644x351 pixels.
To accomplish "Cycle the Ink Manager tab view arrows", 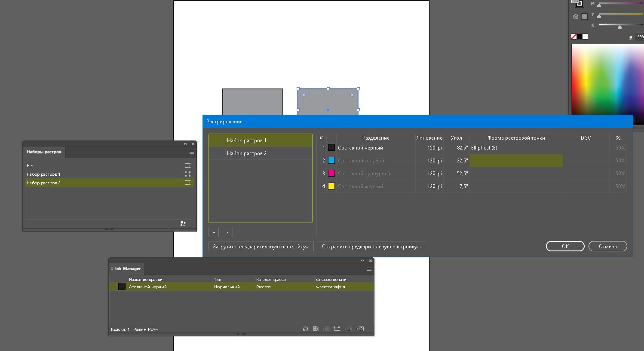I will click(112, 269).
